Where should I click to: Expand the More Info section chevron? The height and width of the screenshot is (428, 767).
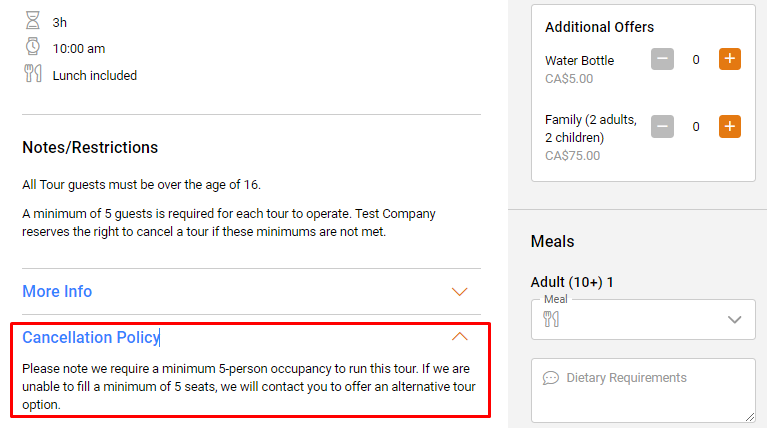[459, 292]
